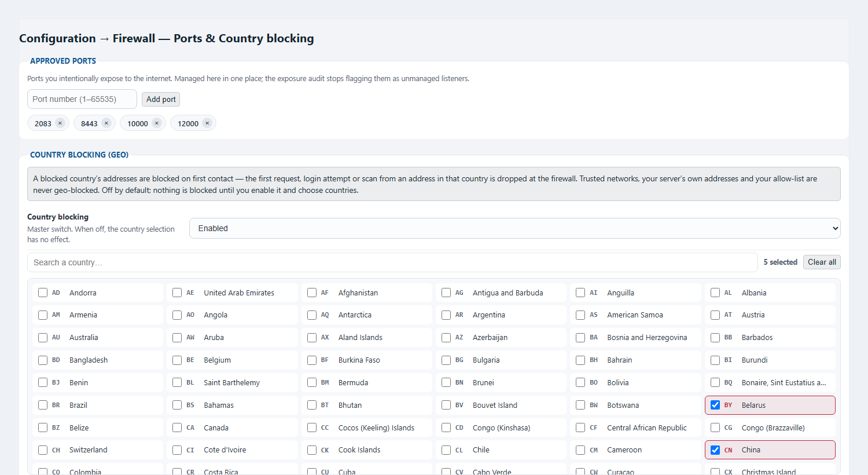Viewport: 868px width, 475px height.
Task: Check the Belize checkbox
Action: tap(43, 427)
